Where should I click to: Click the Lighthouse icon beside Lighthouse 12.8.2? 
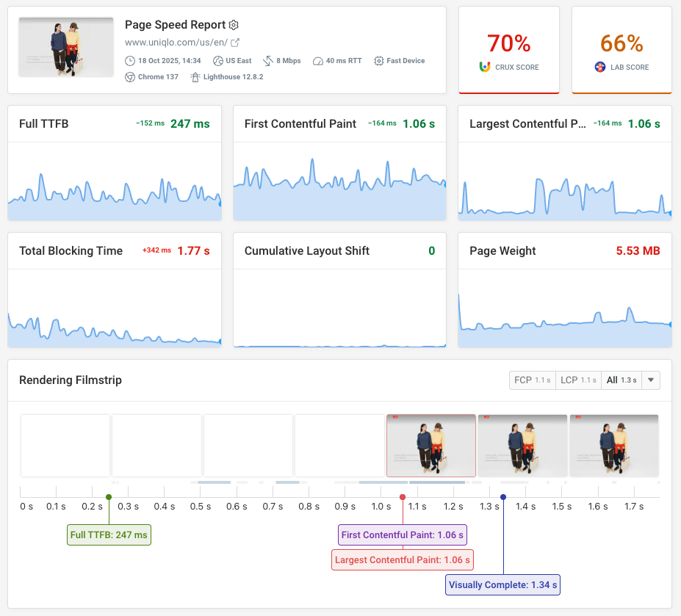pyautogui.click(x=195, y=77)
